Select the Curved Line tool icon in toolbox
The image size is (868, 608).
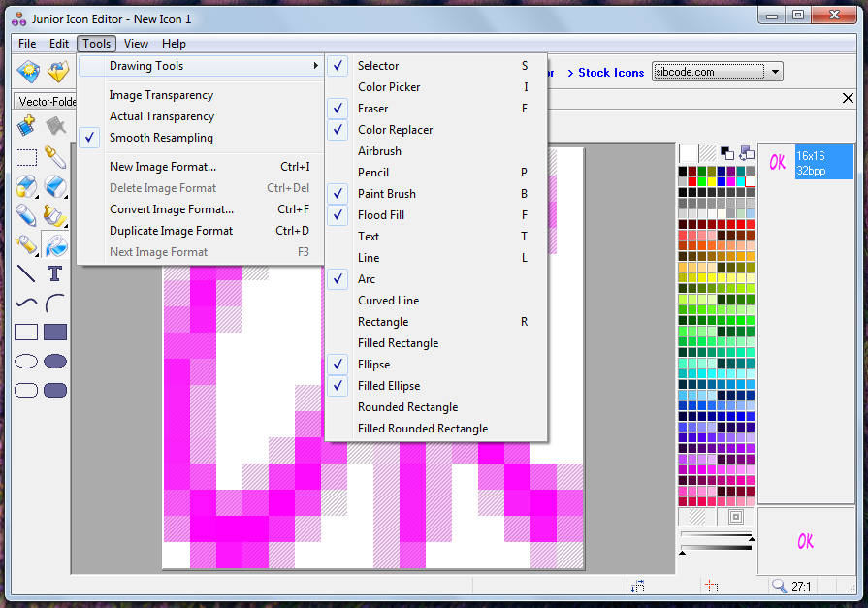pyautogui.click(x=26, y=303)
